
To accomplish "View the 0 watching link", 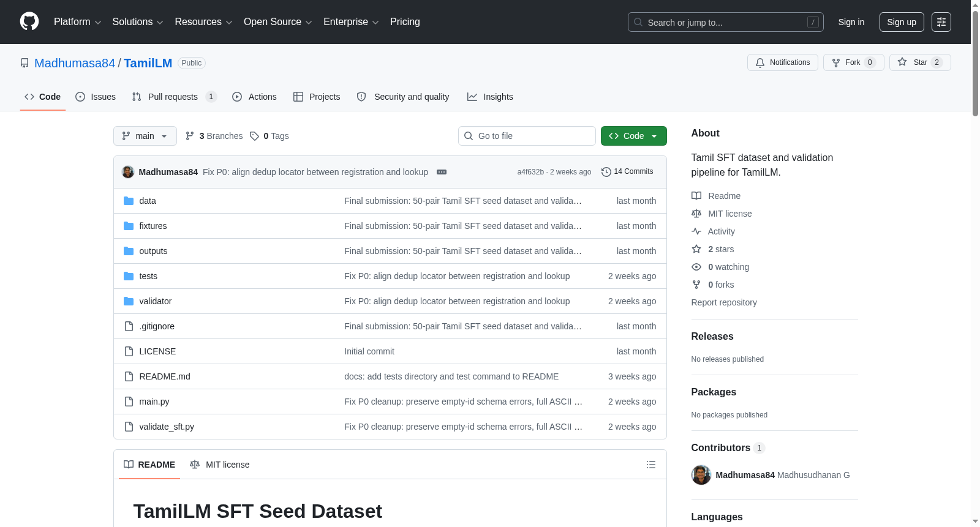I will (720, 267).
